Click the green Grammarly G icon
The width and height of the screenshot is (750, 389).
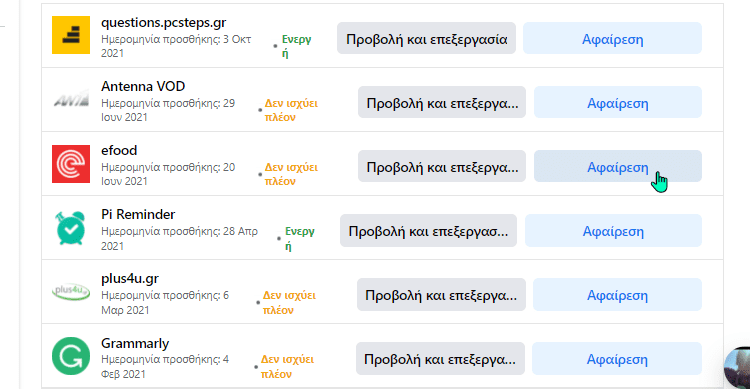(x=71, y=356)
